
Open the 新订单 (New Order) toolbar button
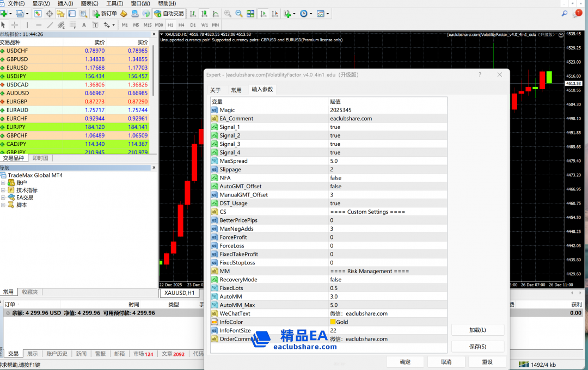[x=105, y=14]
